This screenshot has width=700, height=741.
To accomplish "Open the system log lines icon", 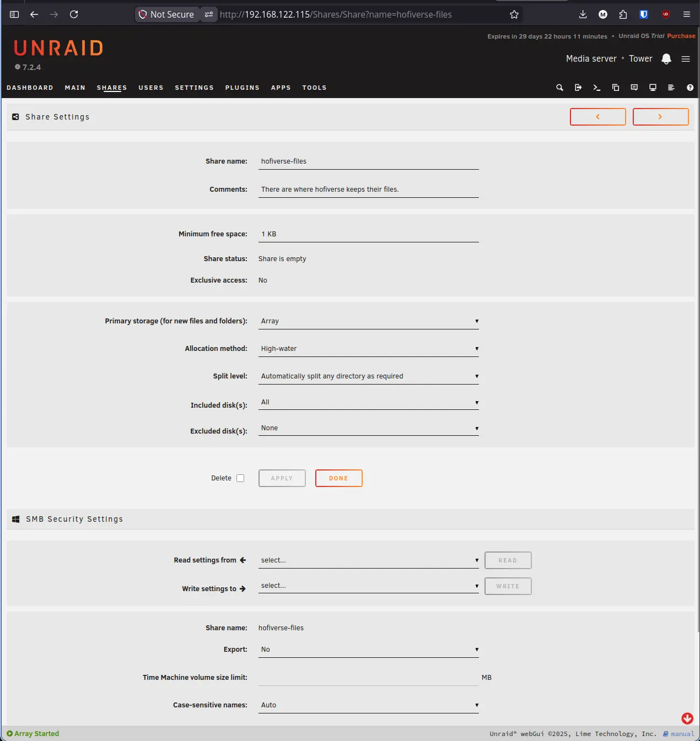I will tap(671, 88).
